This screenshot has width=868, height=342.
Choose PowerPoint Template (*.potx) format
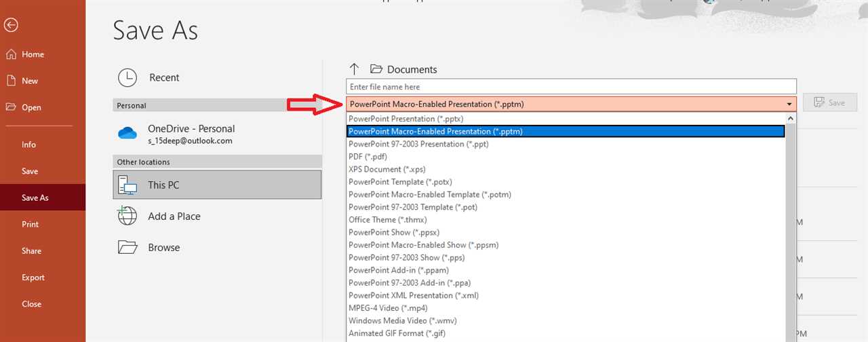(x=565, y=182)
